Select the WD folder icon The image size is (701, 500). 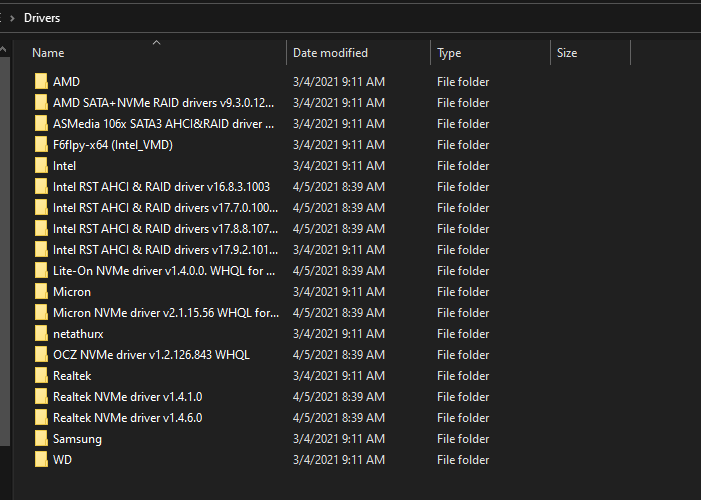click(41, 460)
